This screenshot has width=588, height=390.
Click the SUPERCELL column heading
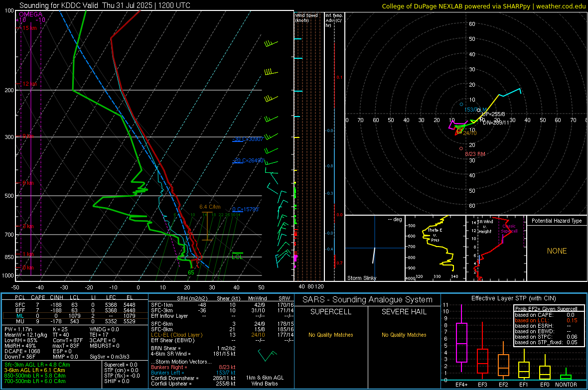click(331, 312)
